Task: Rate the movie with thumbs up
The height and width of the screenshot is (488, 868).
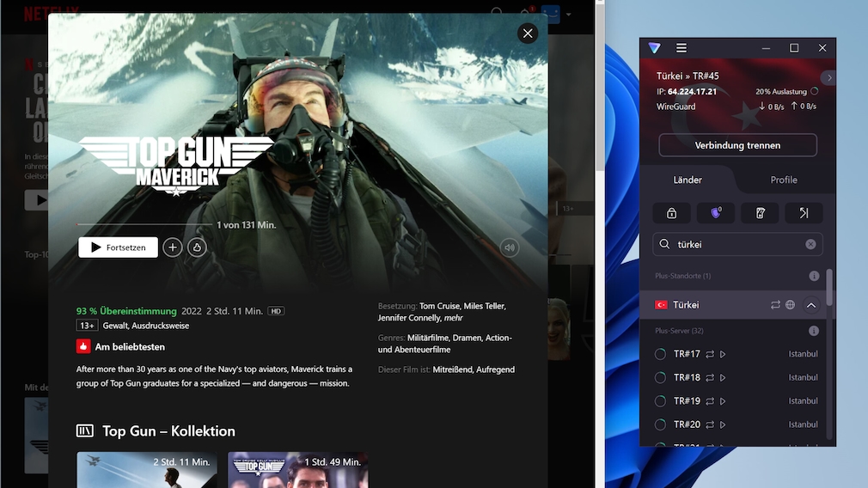Action: click(197, 247)
